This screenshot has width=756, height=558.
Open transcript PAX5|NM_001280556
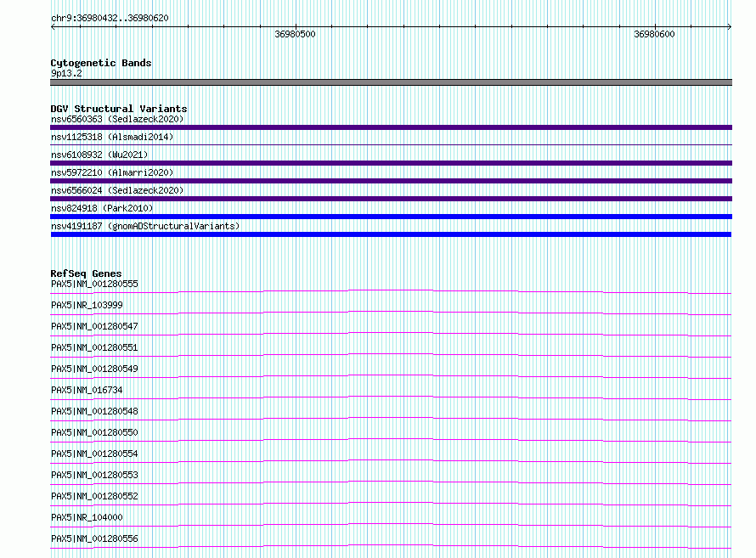[94, 538]
